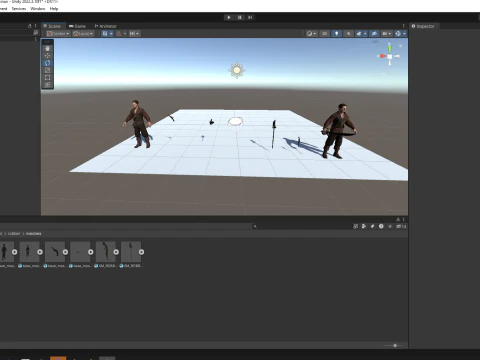Toggle Project hidden packages count

pyautogui.click(x=401, y=226)
